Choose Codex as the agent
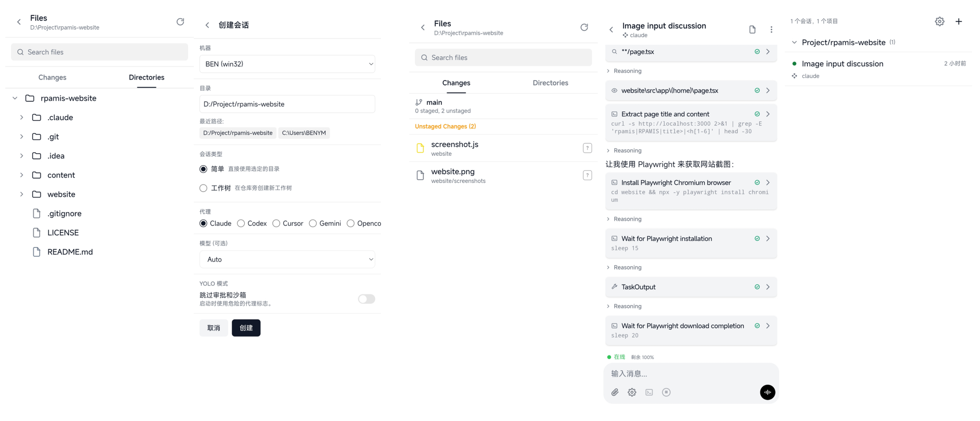 point(241,224)
